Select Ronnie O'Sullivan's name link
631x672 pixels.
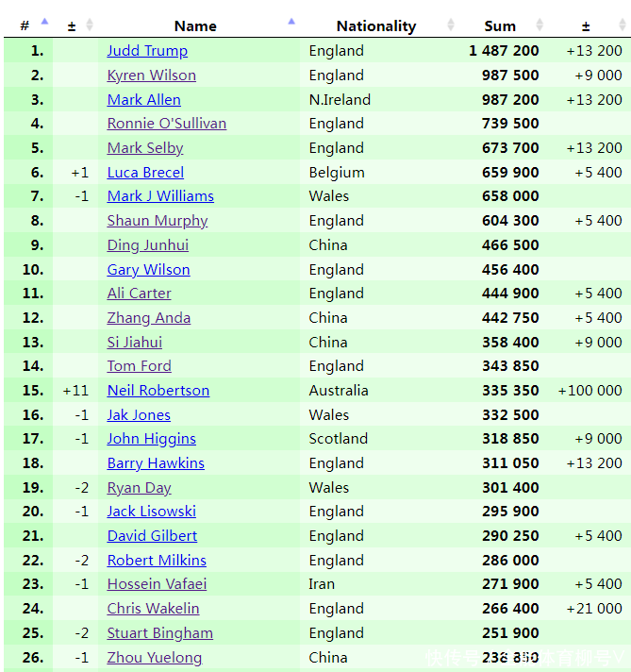click(166, 124)
